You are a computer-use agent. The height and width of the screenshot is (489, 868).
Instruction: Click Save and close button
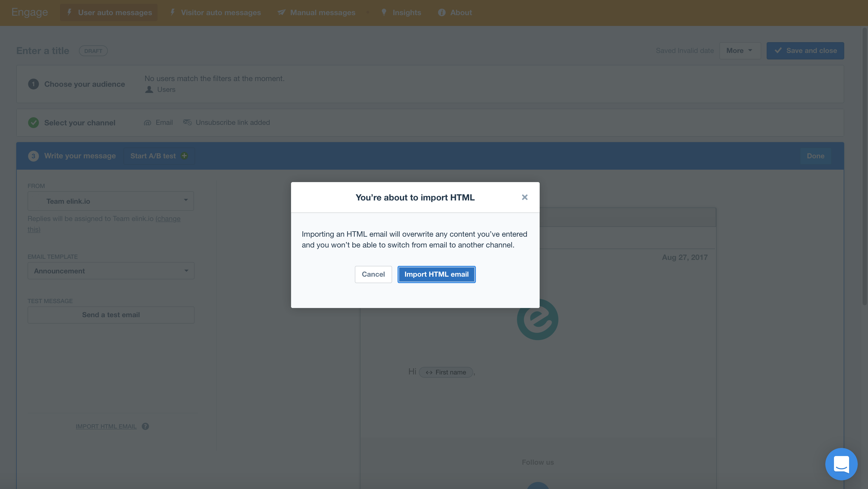click(805, 51)
